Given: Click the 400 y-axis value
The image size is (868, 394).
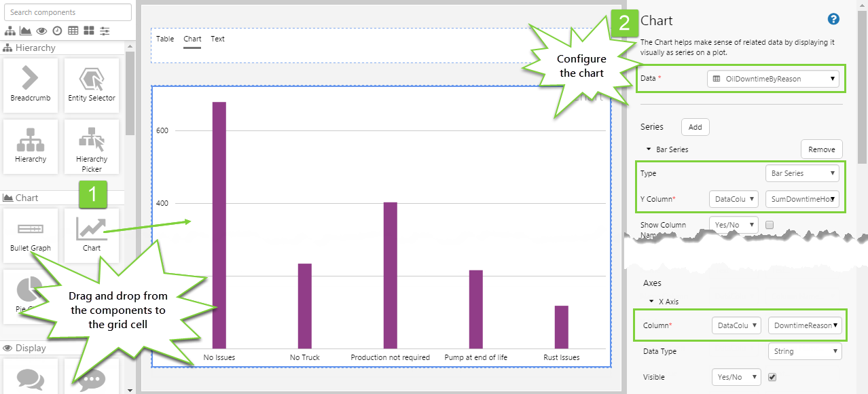Looking at the screenshot, I should [x=161, y=204].
